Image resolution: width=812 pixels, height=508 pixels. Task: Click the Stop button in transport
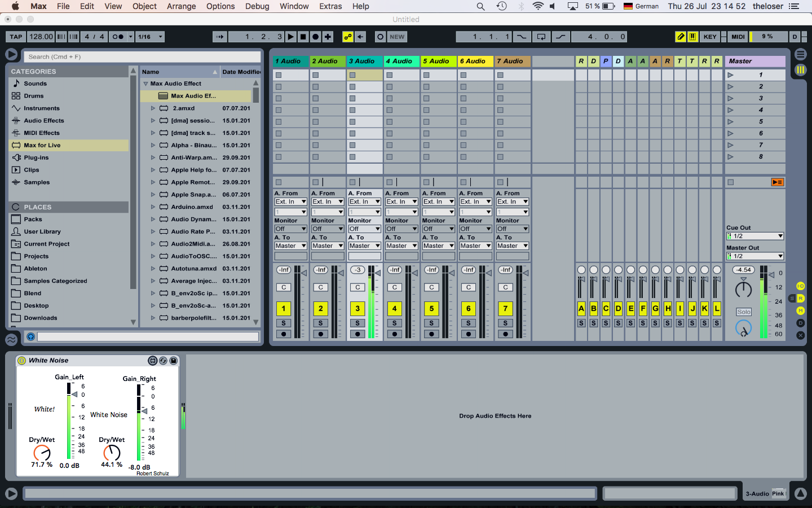click(x=303, y=37)
